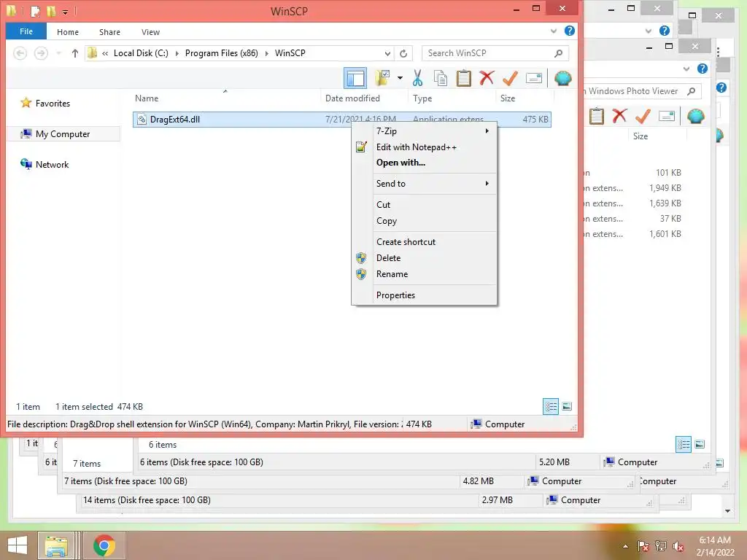Click the orange checkmark Properties icon in WinSCP window
This screenshot has width=747, height=560.
point(510,78)
